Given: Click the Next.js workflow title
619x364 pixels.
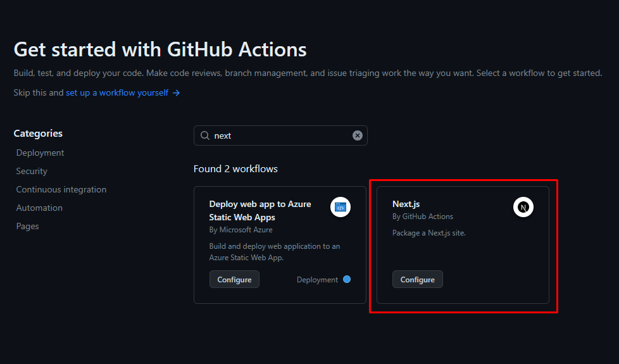Looking at the screenshot, I should pos(406,204).
